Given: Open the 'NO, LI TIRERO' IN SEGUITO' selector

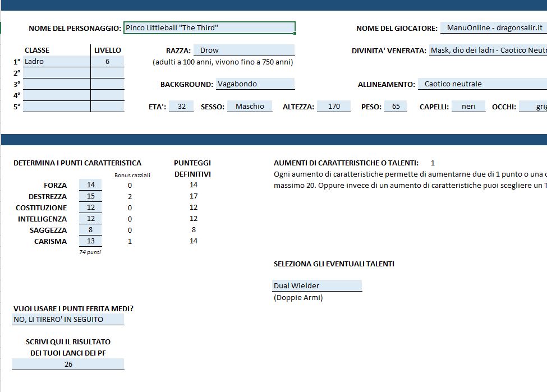Looking at the screenshot, I should coord(68,320).
